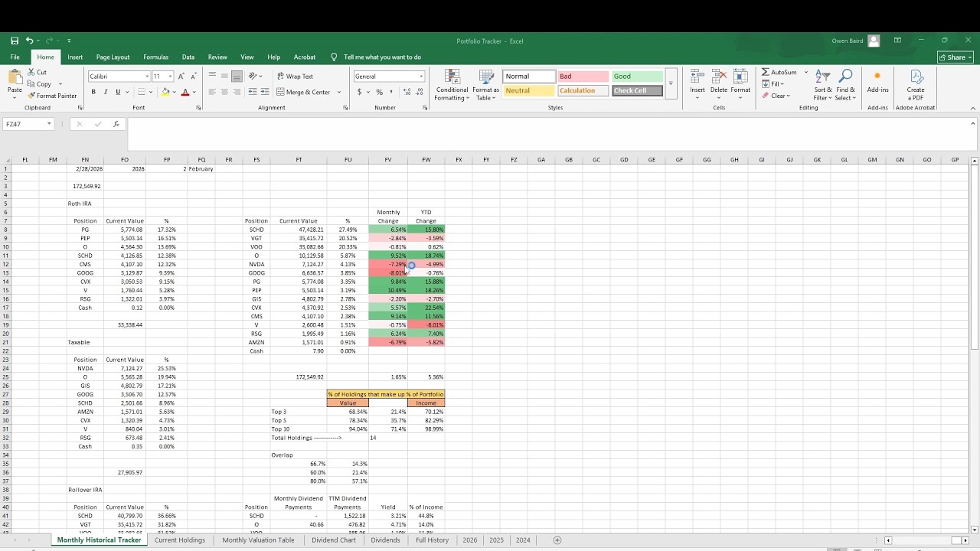Click the Cut scissors icon

(x=31, y=72)
